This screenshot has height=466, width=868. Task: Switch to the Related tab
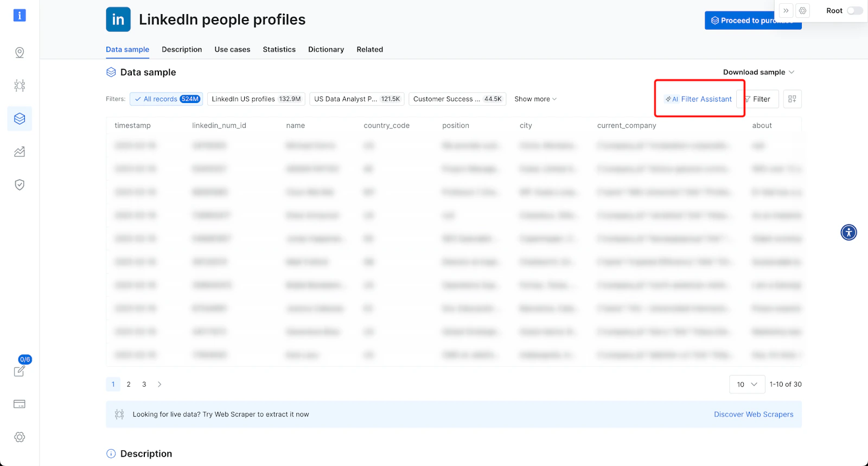(x=370, y=49)
